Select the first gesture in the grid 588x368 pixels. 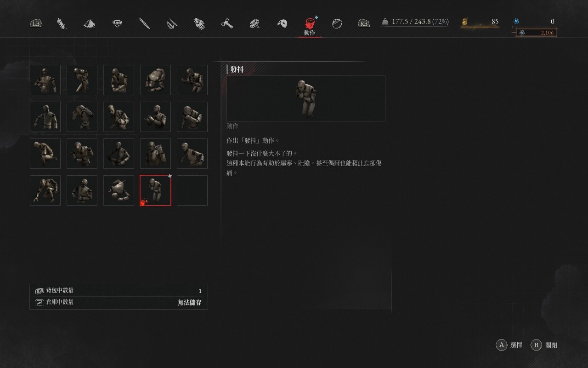click(x=45, y=80)
